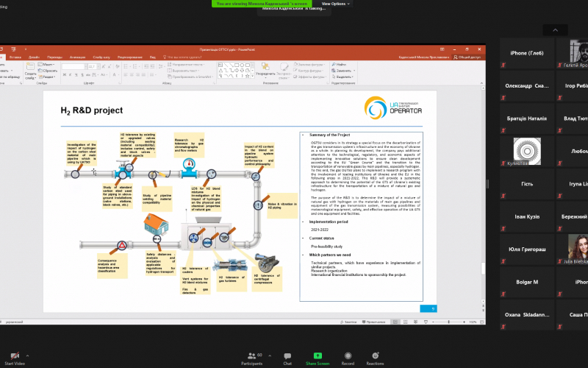The image size is (588, 368).
Task: Click the Общий доступ share button
Action: click(x=467, y=57)
